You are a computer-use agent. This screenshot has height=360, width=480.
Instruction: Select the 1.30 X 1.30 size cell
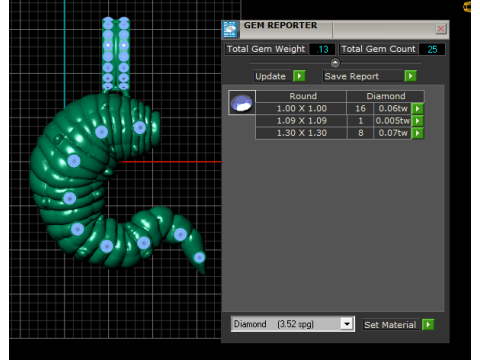pos(301,133)
